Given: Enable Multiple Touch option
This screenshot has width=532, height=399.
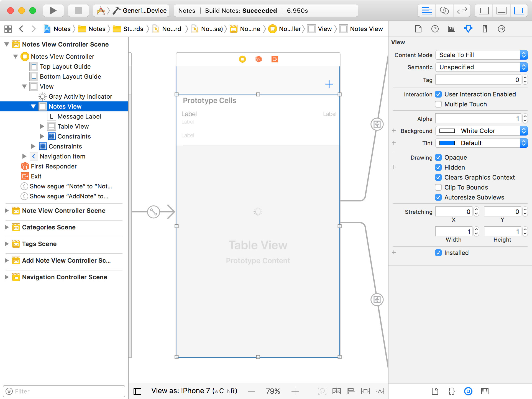Looking at the screenshot, I should tap(438, 104).
